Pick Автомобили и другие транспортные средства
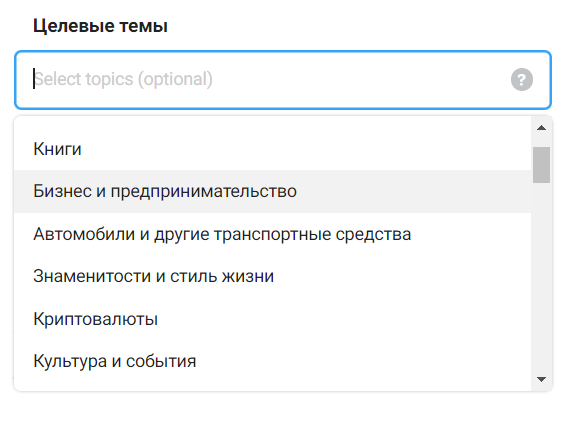Image resolution: width=573 pixels, height=422 pixels. (x=273, y=234)
